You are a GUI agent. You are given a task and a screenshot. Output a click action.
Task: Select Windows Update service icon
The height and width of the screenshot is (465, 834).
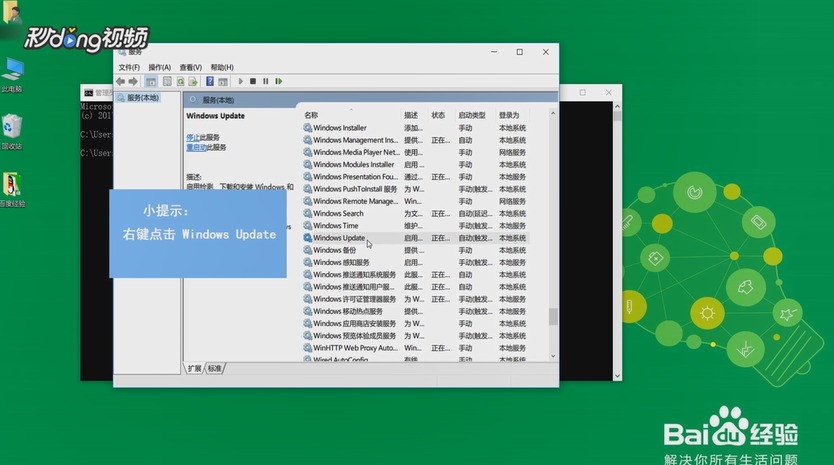[x=307, y=238]
